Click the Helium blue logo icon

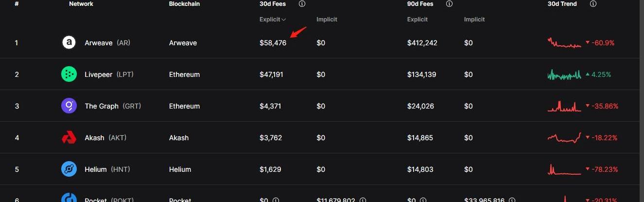click(69, 169)
